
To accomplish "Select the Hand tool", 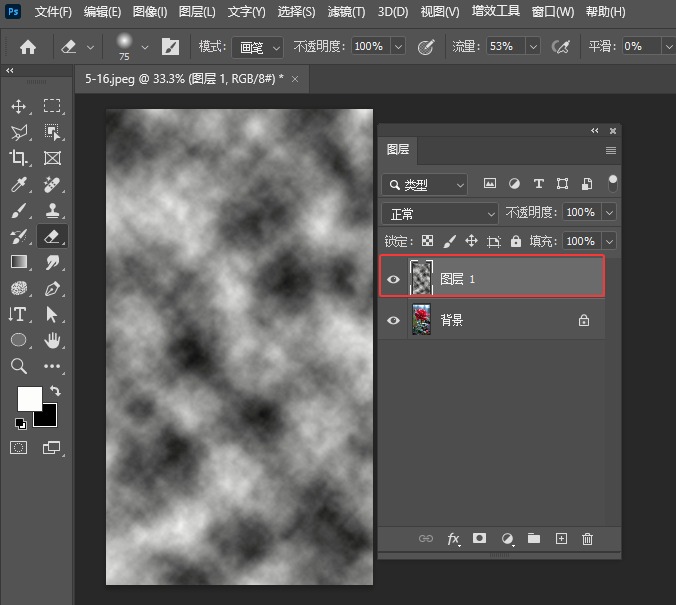I will click(52, 340).
